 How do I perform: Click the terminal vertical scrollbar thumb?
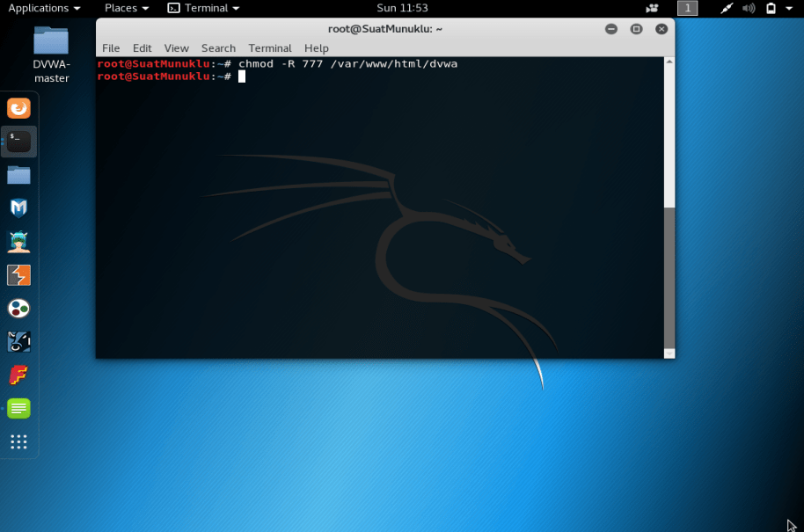click(669, 277)
